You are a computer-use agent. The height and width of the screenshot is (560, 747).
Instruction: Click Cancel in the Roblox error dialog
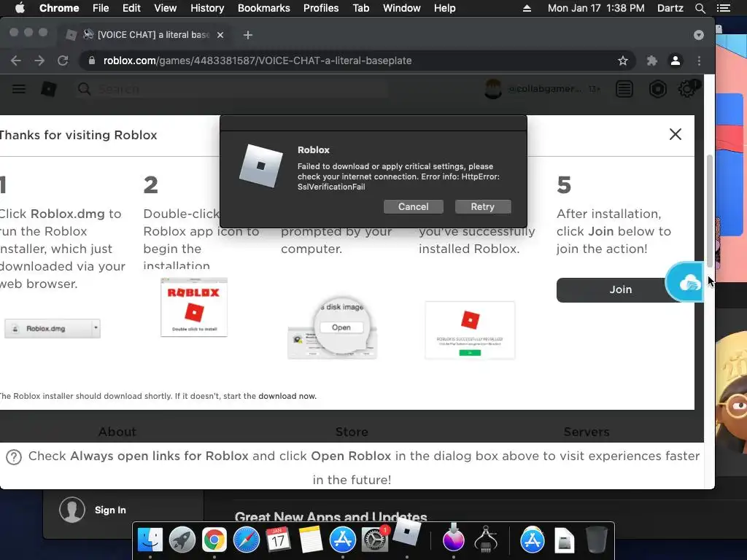point(413,206)
